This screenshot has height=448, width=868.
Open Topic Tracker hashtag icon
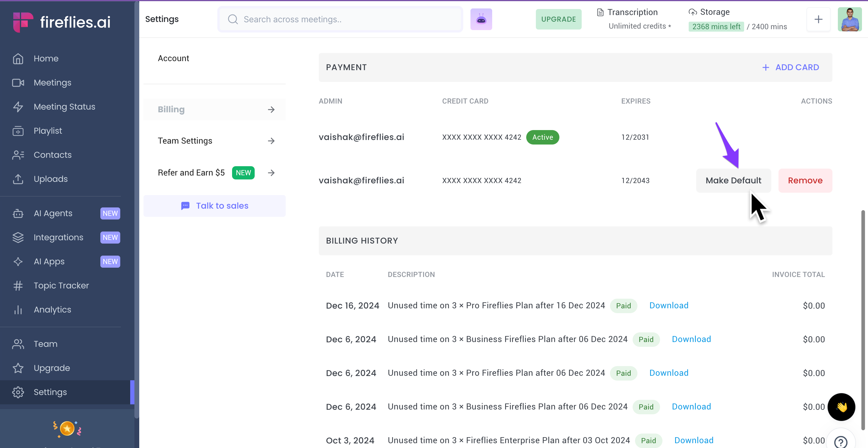[x=18, y=286]
